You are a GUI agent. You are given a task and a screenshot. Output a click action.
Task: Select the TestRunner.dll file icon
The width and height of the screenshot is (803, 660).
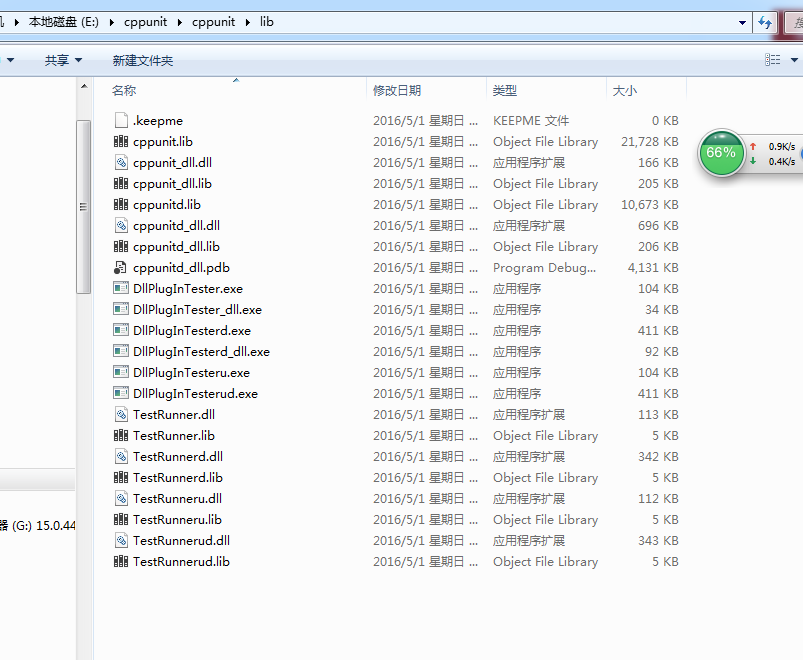(x=121, y=414)
